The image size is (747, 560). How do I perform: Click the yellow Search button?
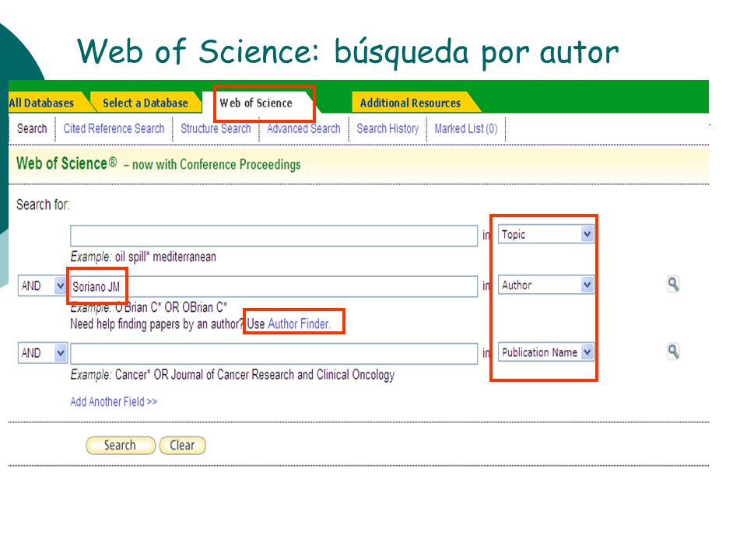pyautogui.click(x=121, y=445)
